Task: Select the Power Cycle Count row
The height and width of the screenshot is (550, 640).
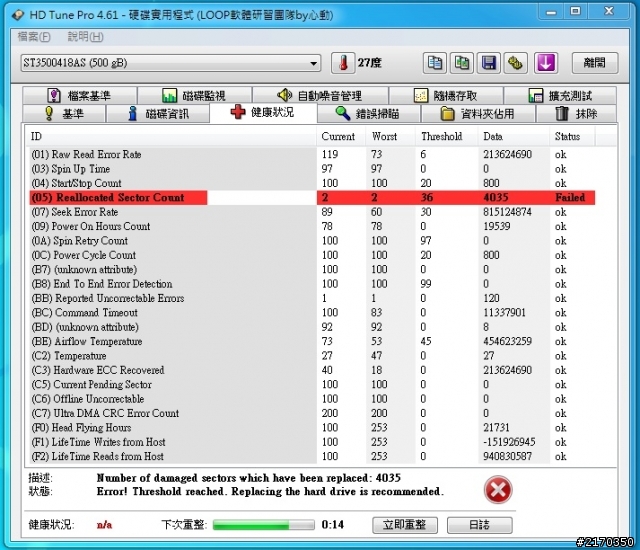Action: (x=312, y=255)
